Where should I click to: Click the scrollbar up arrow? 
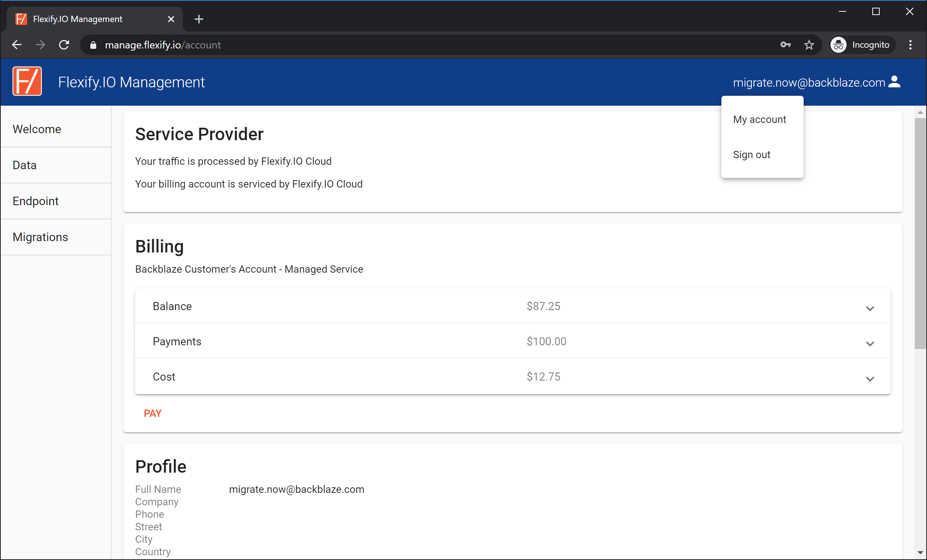(920, 112)
